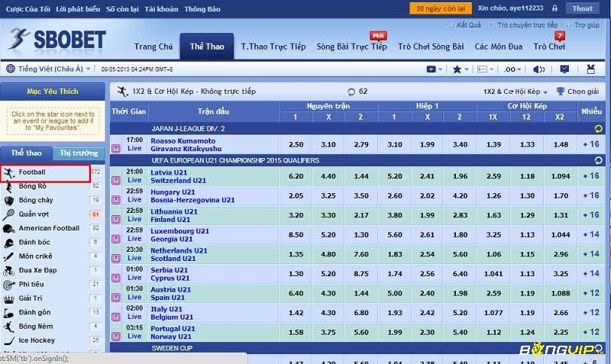Click the Thoát logout button
The width and height of the screenshot is (611, 364).
pyautogui.click(x=583, y=9)
